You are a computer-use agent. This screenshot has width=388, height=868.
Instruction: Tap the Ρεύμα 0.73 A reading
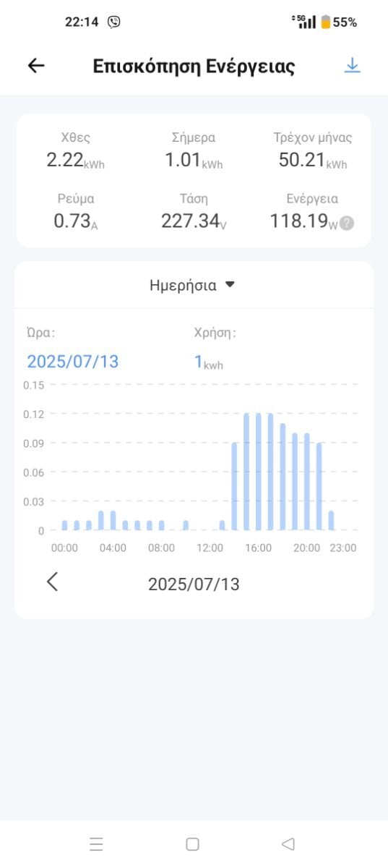(x=76, y=221)
